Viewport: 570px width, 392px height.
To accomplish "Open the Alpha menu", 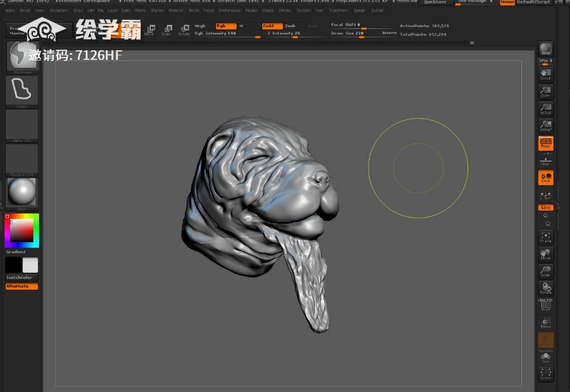I will pos(10,11).
